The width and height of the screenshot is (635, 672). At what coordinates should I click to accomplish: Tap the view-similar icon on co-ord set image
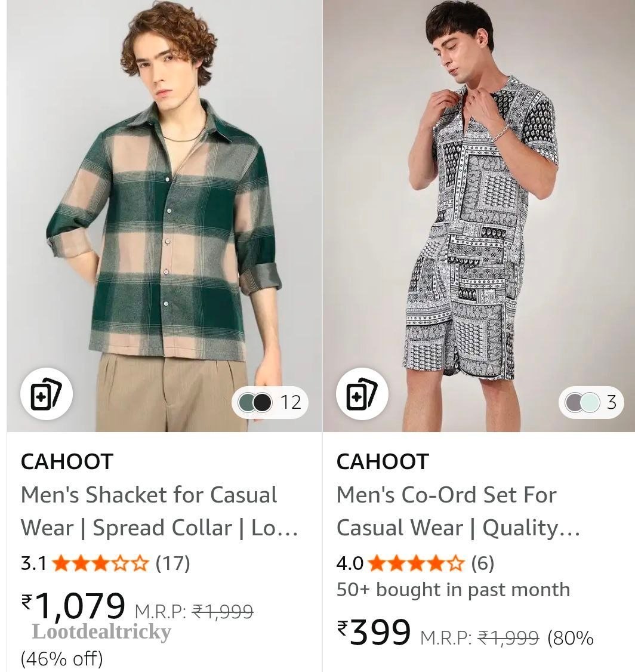coord(362,393)
